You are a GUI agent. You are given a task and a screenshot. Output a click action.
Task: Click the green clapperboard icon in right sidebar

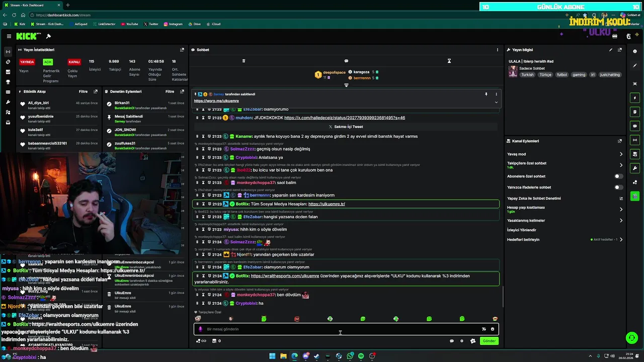(x=635, y=196)
